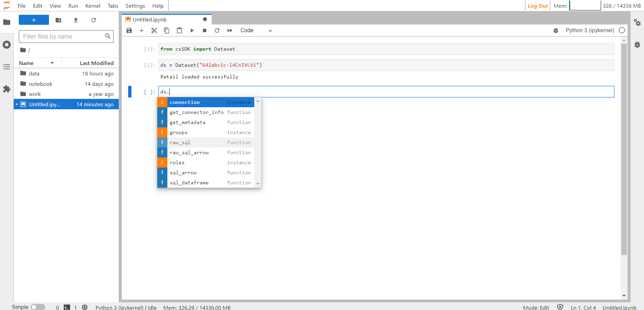
Task: Click the blue New Launcher plus button
Action: [34, 20]
